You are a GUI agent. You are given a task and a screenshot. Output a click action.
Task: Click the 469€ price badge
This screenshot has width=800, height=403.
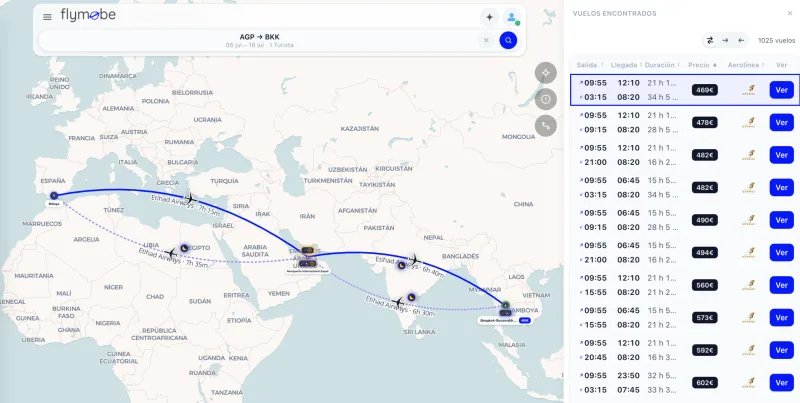point(705,90)
